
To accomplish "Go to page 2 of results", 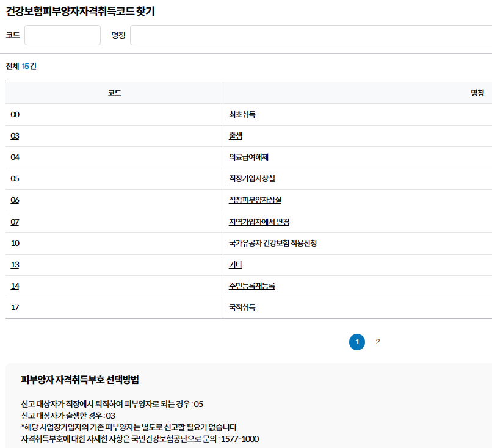I will 377,342.
